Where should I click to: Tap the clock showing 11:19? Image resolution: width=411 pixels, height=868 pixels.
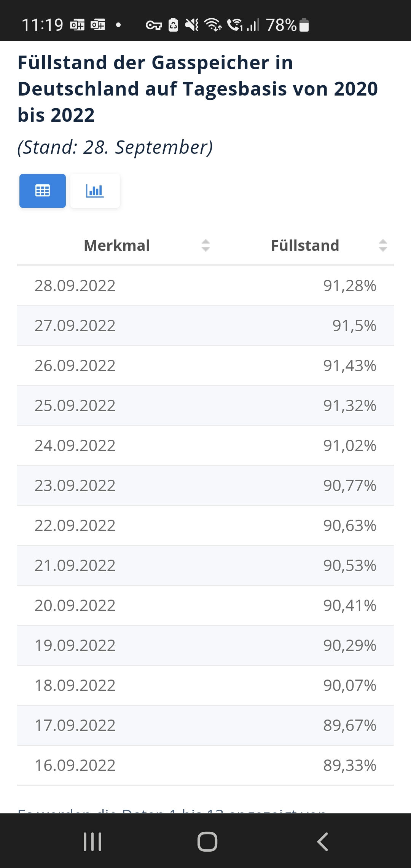pyautogui.click(x=42, y=25)
